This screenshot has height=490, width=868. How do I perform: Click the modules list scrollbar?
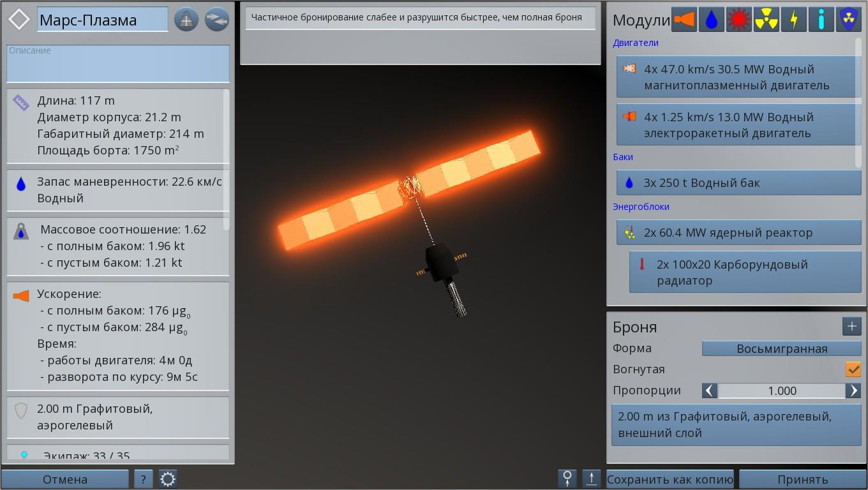pyautogui.click(x=858, y=102)
